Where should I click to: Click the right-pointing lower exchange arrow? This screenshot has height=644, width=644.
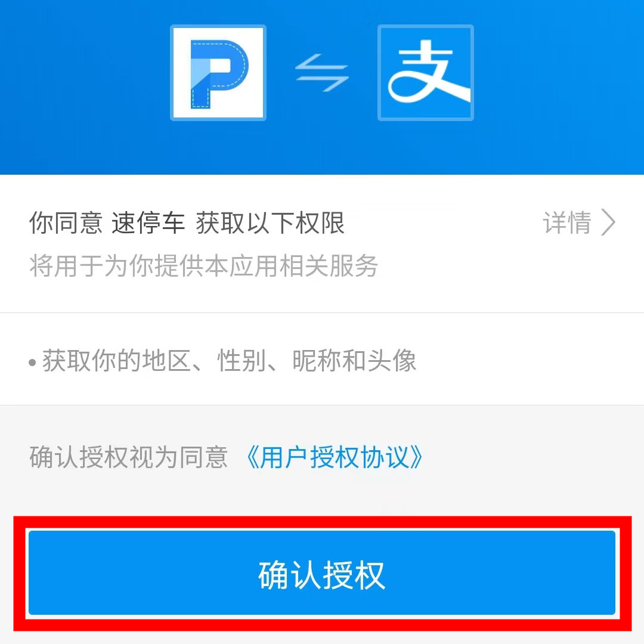322,83
